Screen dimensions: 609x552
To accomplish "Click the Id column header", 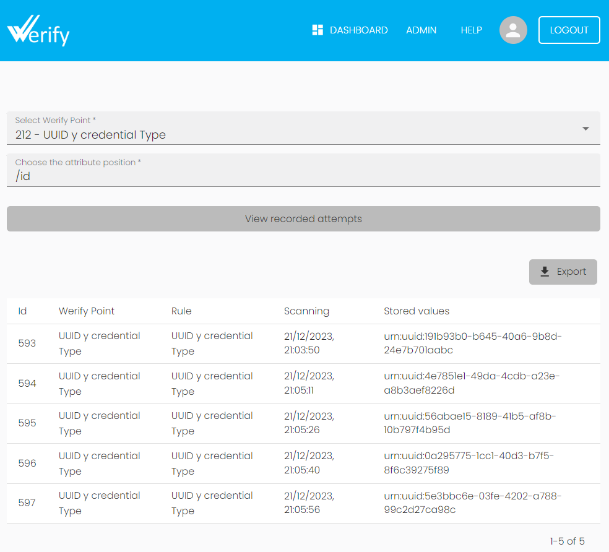I will (x=22, y=311).
